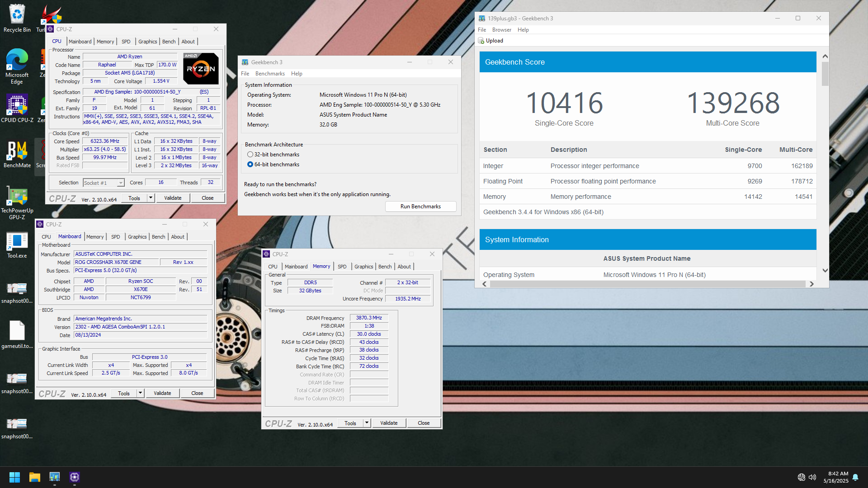Click Tools button in Mainboard CPU-Z window

124,393
